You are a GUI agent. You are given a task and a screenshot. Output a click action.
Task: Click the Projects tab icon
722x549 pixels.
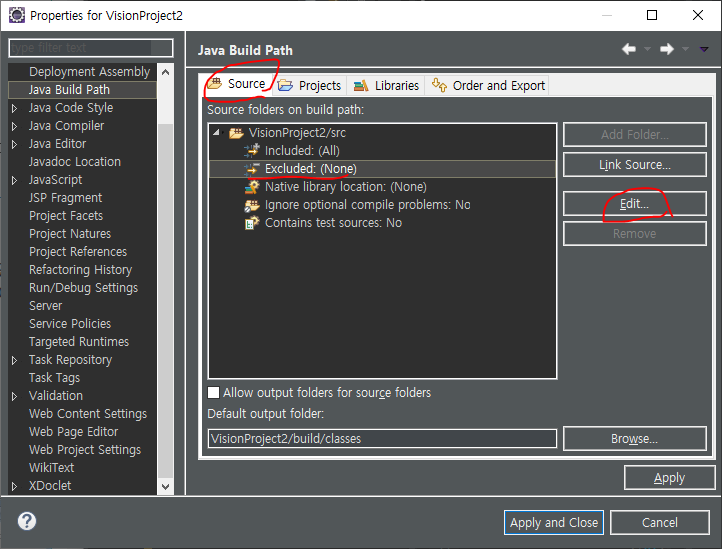(x=285, y=85)
